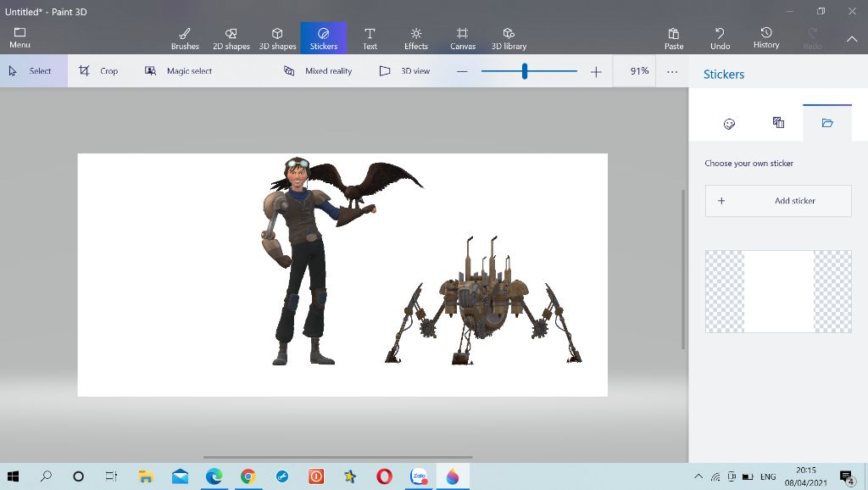
Task: Switch to the Stickers tab
Action: [x=323, y=39]
